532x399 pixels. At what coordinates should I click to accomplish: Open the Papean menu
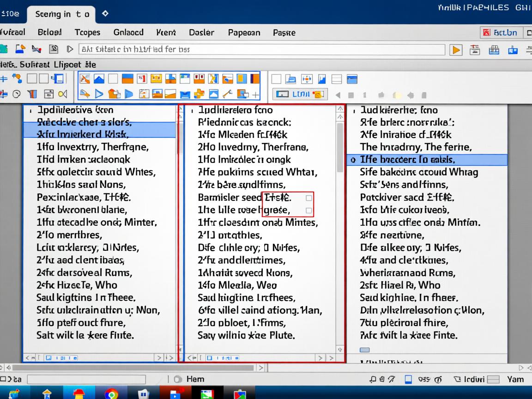tap(244, 33)
